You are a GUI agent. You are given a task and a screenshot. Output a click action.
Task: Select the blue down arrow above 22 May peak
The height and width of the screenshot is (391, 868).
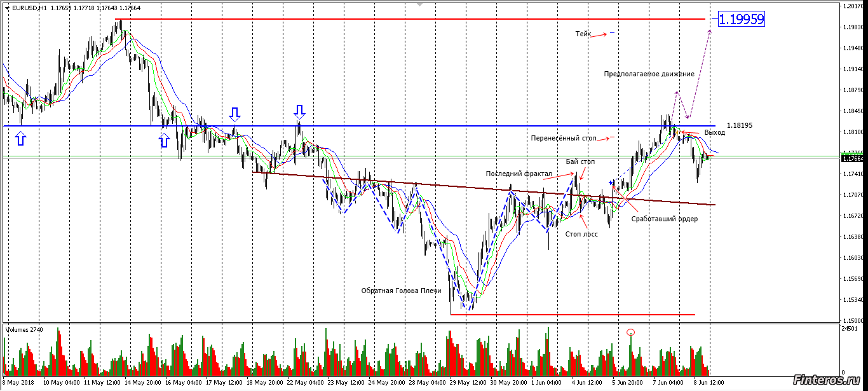[299, 113]
